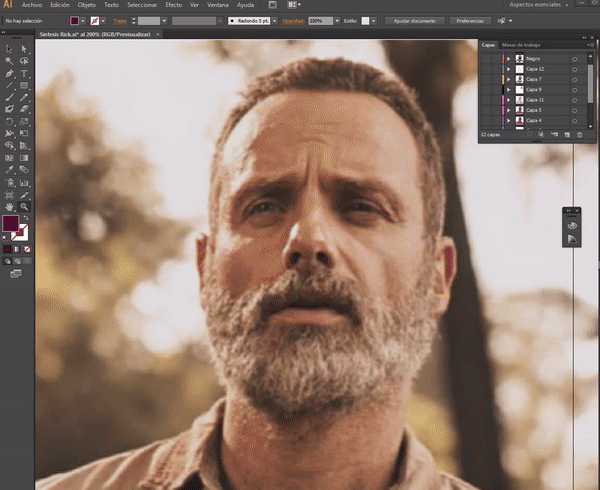Select the Eyedropper tool

pos(9,170)
